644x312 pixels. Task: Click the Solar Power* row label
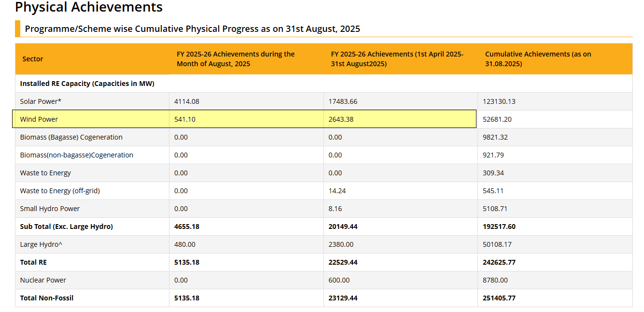(41, 101)
